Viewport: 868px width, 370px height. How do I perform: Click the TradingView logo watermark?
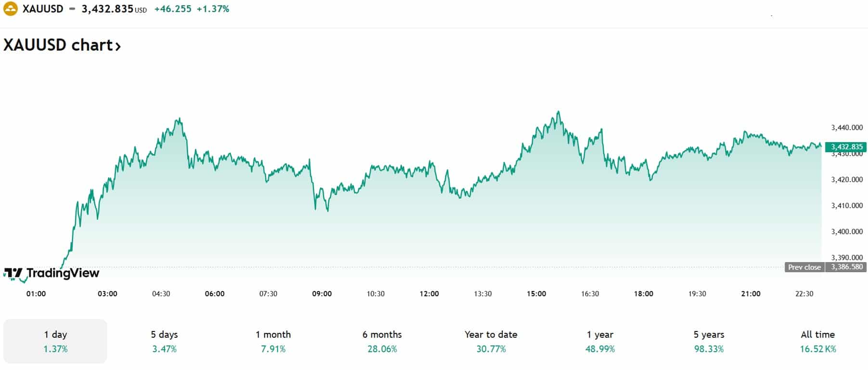[x=51, y=273]
